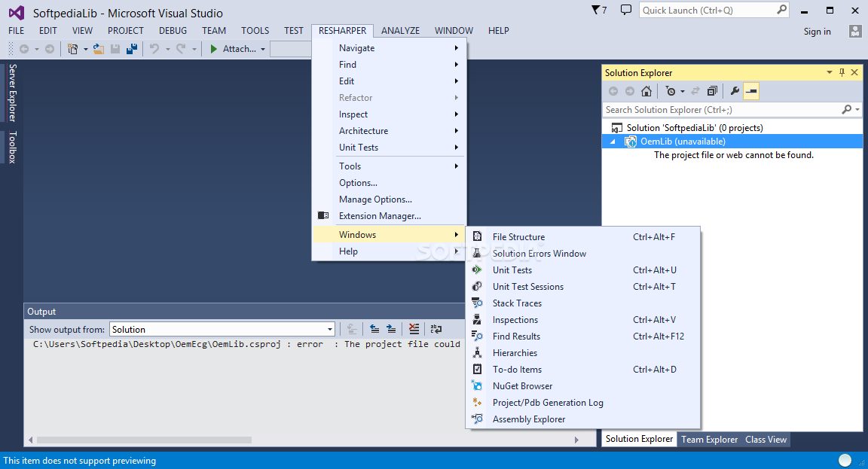Click the Sign in link

(817, 32)
